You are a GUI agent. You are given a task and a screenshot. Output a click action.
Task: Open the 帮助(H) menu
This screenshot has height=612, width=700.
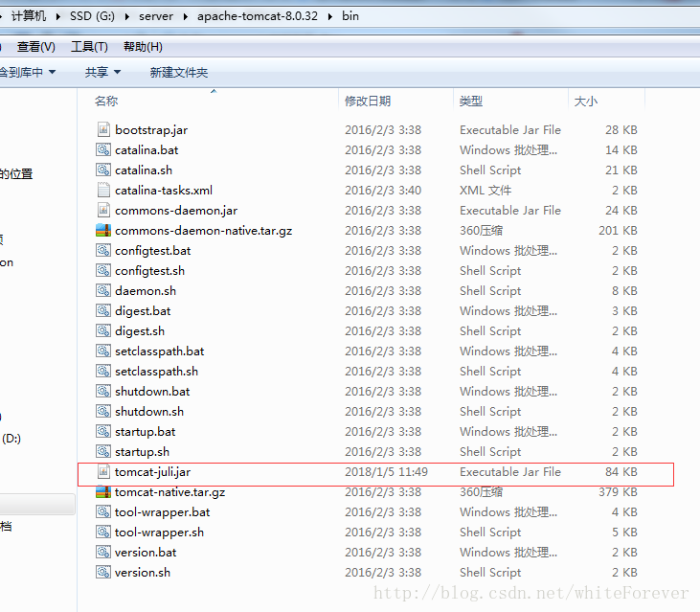(143, 46)
